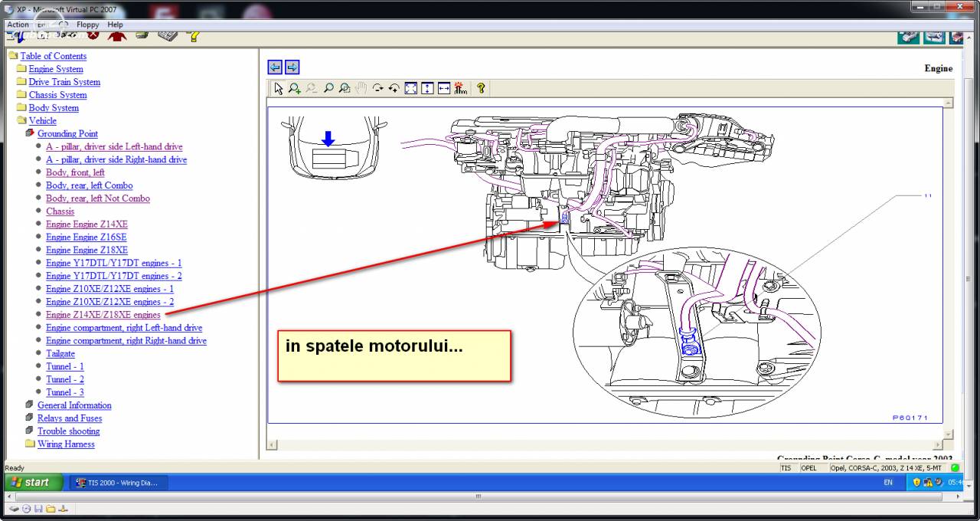Screen dimensions: 980x521
Task: Click the diagram horizontal scrollbar left arrow
Action: (x=272, y=444)
